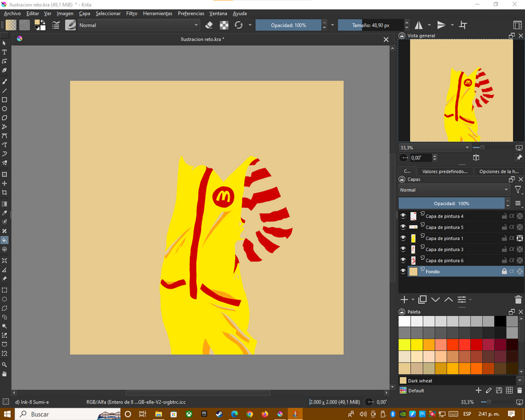Select the Rectangular Selection tool
The width and height of the screenshot is (525, 420).
click(x=4, y=290)
